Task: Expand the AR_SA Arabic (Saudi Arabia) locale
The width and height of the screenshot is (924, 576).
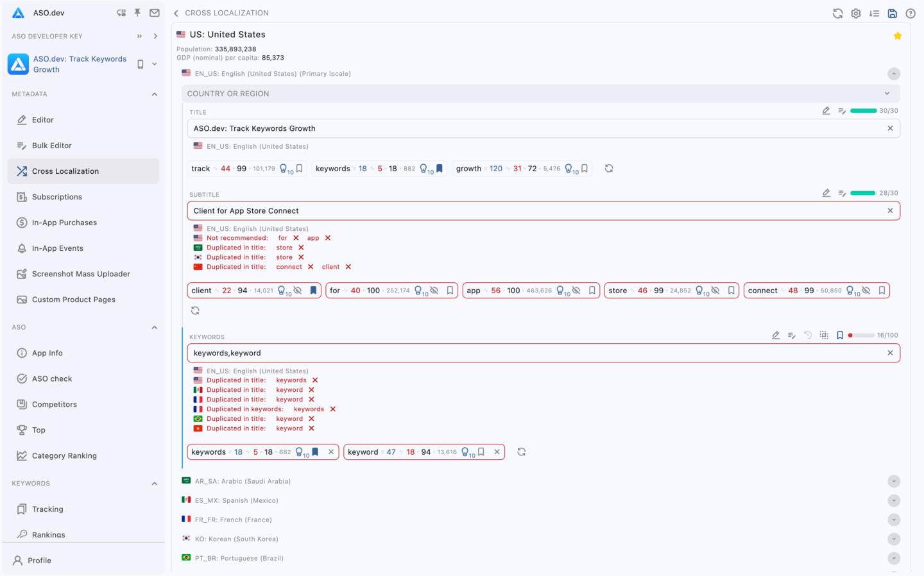Action: coord(894,481)
